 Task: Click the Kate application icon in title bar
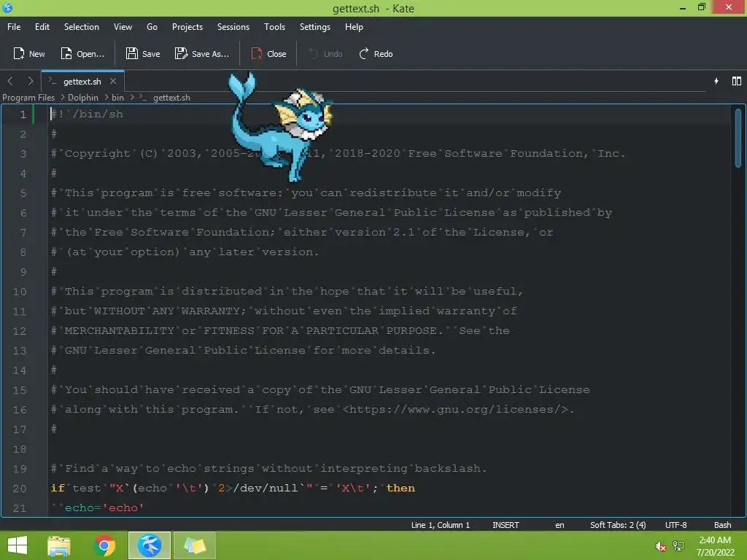point(7,7)
